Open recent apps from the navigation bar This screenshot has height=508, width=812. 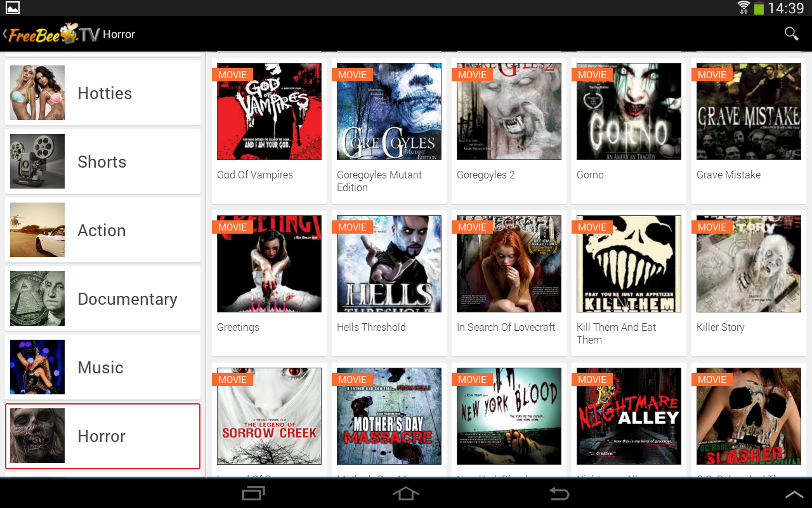253,493
